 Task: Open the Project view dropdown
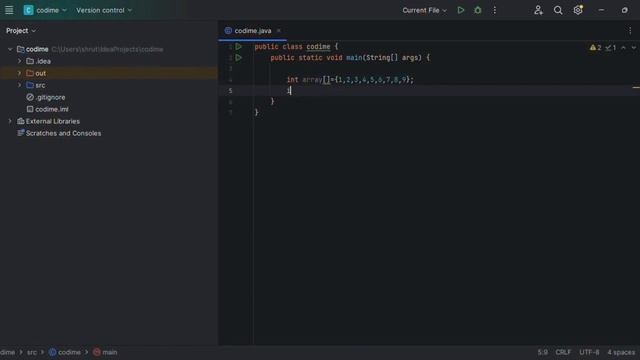point(21,31)
